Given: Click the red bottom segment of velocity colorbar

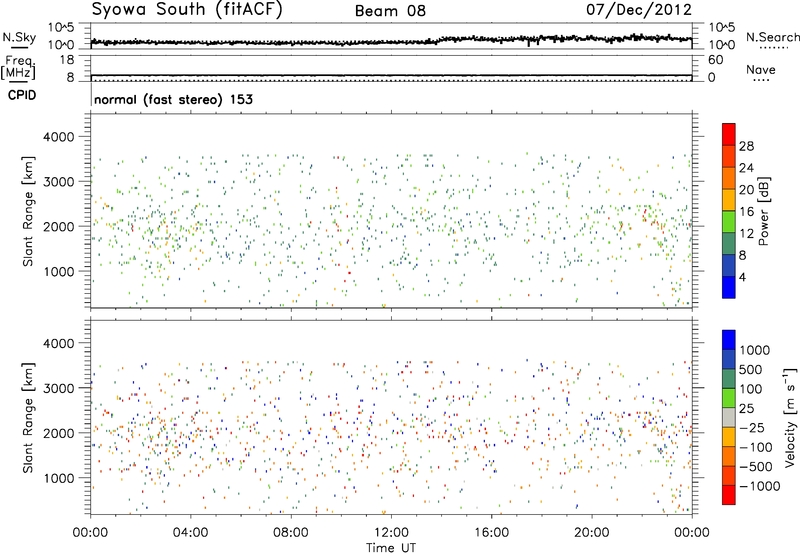Looking at the screenshot, I should [729, 495].
